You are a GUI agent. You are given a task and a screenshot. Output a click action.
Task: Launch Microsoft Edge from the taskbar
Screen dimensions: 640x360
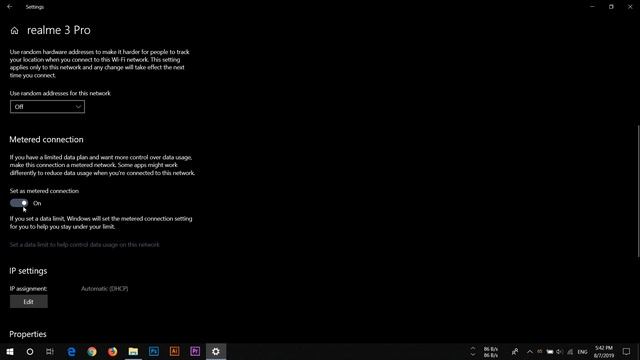point(71,351)
